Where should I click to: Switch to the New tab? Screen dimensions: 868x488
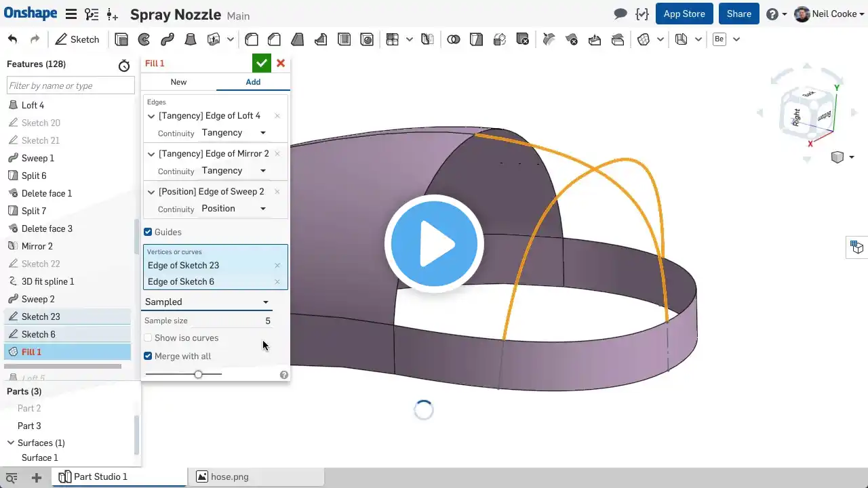click(x=178, y=82)
